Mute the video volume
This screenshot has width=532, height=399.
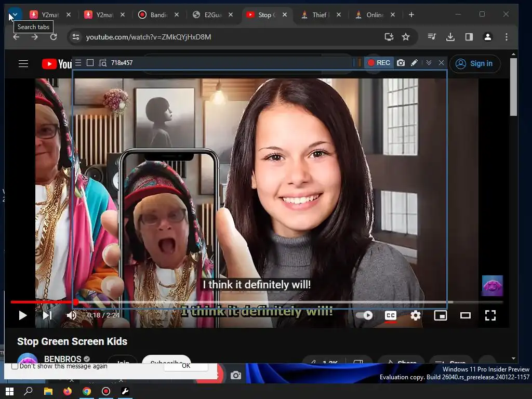tap(71, 315)
